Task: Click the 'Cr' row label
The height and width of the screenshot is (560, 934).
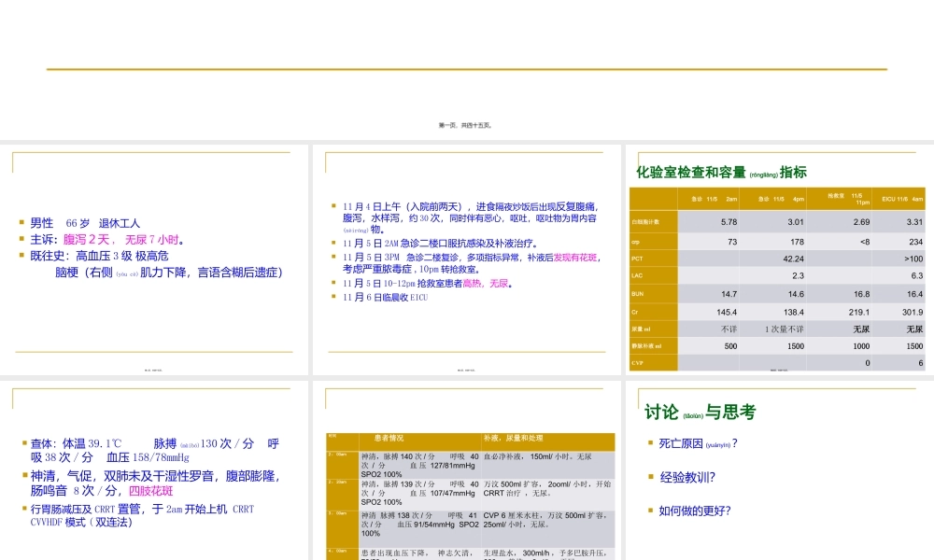Action: (654, 312)
